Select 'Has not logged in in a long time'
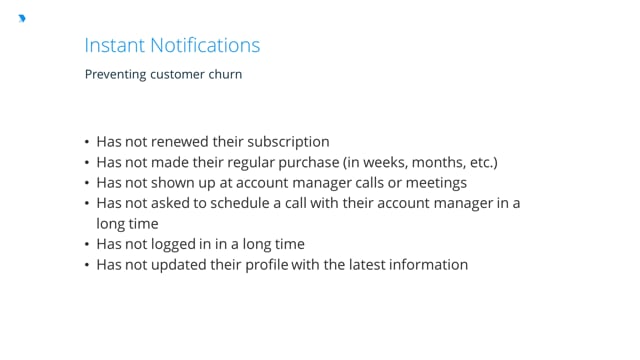Viewport: 640px width, 360px height. [200, 244]
